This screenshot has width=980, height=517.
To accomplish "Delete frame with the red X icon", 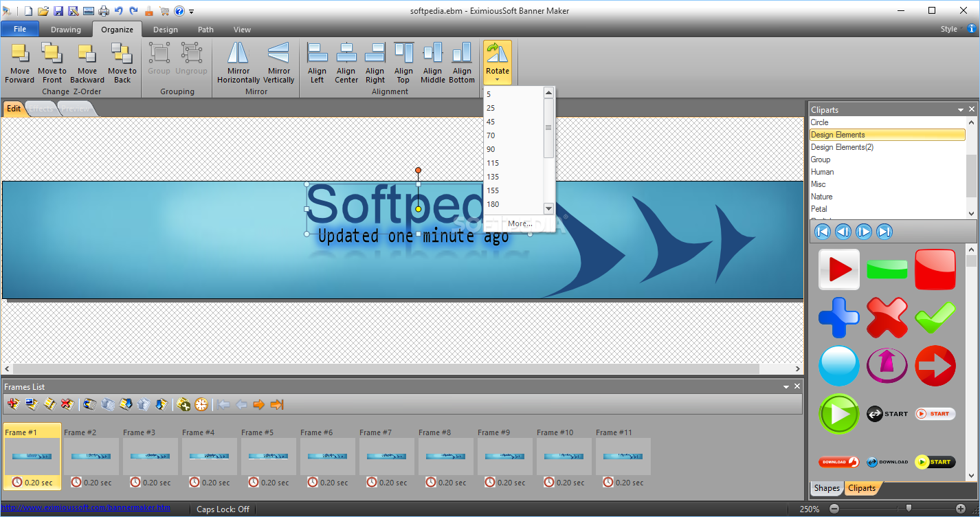I will (67, 404).
